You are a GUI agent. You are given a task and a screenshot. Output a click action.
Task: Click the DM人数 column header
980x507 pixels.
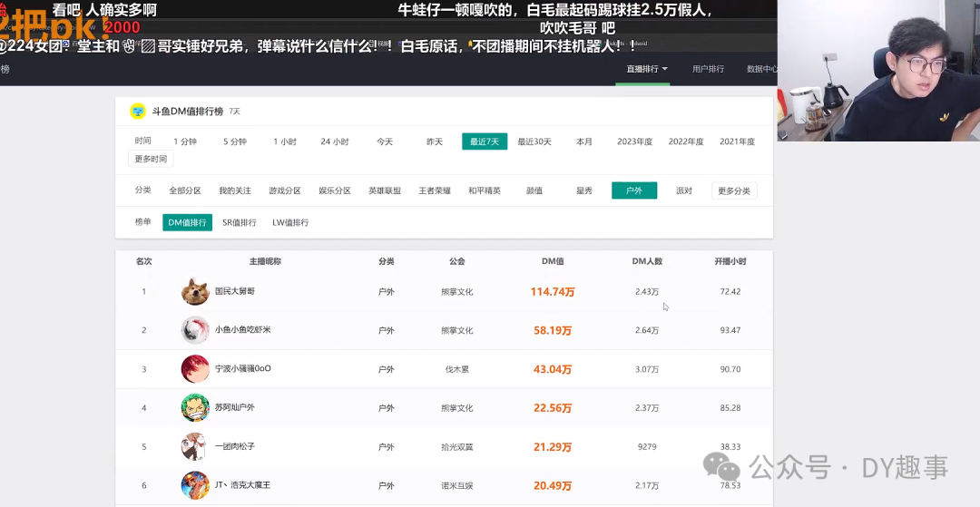coord(647,261)
